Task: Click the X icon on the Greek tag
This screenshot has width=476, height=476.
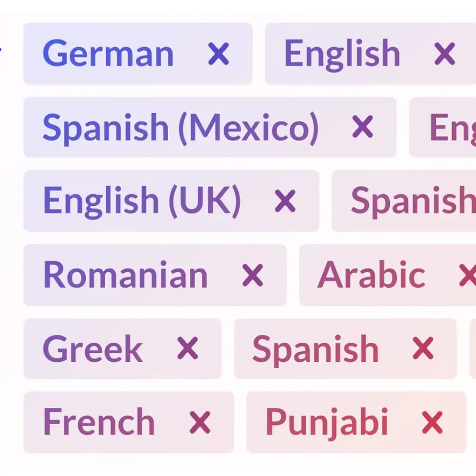Action: coord(187,349)
